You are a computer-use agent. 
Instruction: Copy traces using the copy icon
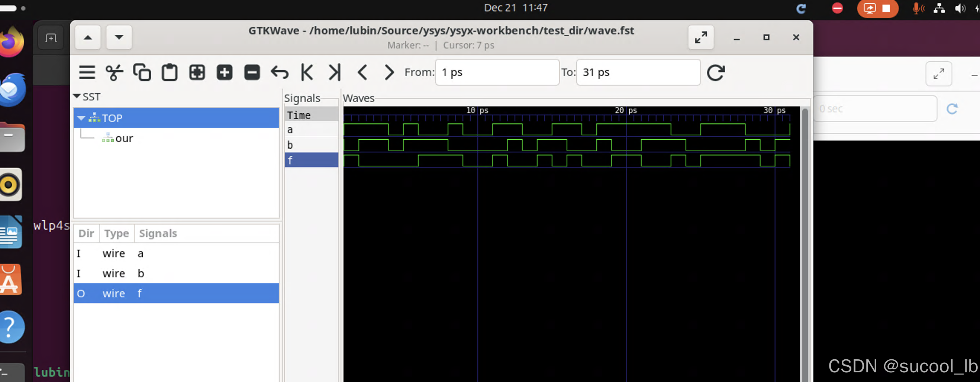point(143,72)
